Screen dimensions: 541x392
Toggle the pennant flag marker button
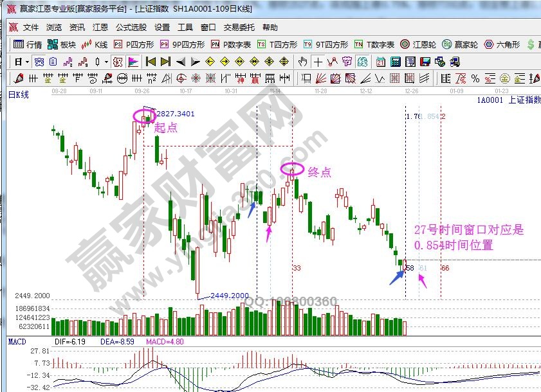click(134, 62)
